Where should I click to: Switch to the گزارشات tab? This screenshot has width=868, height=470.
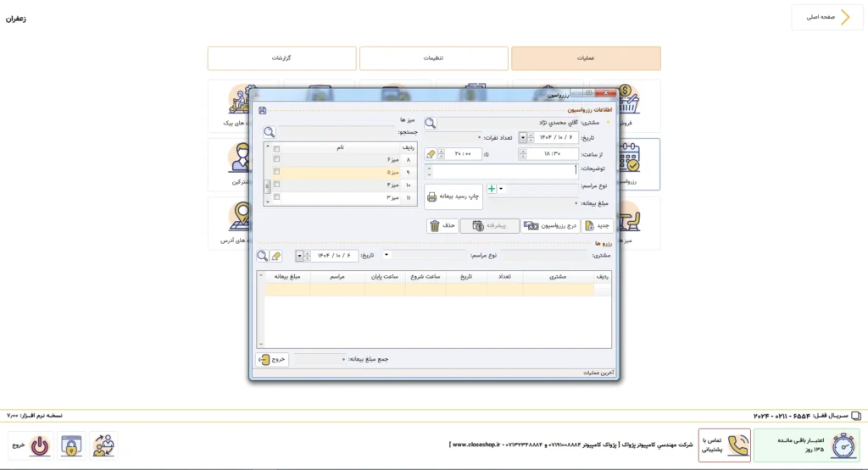(x=281, y=58)
